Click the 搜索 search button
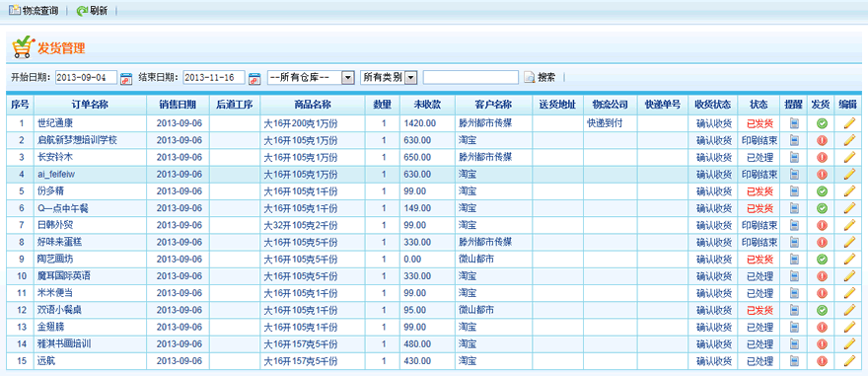Screen dimensions: 868x376 541,78
